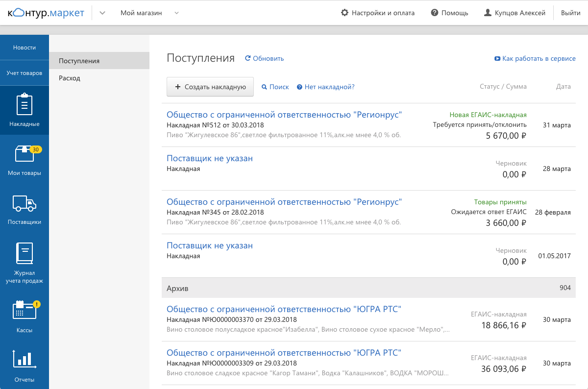Image resolution: width=588 pixels, height=389 pixels.
Task: Click Выйти to log out
Action: click(x=571, y=13)
